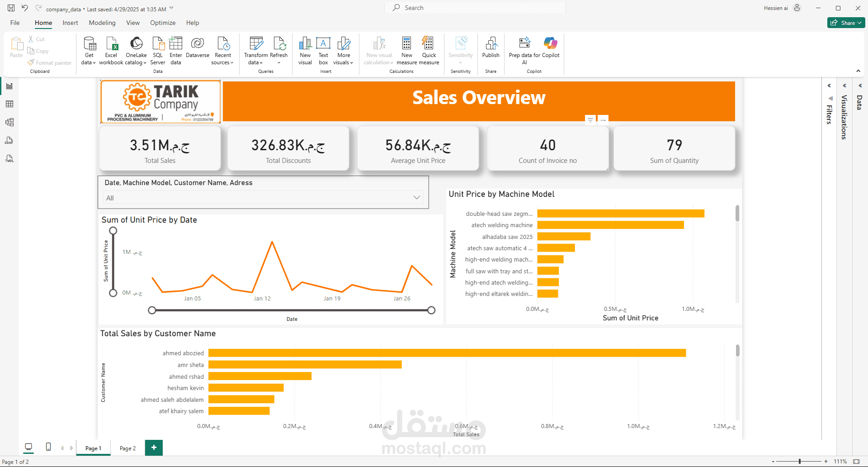Open the slicer dropdown showing All
Screen dimensions: 868x467
416,198
